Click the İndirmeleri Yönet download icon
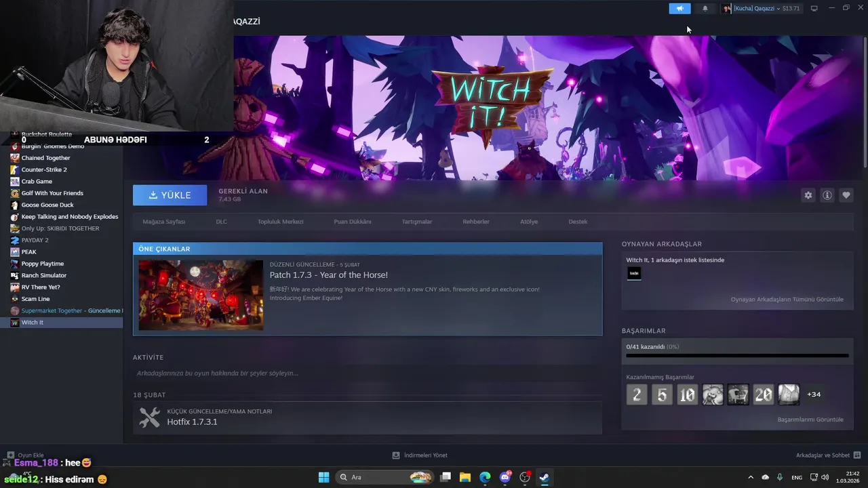868x488 pixels. (397, 455)
